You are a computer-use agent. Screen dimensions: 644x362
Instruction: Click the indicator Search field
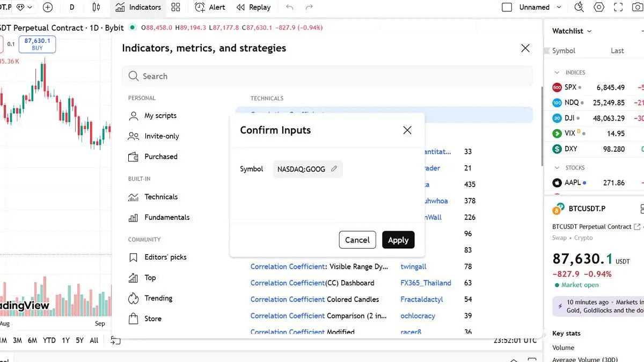pyautogui.click(x=327, y=76)
